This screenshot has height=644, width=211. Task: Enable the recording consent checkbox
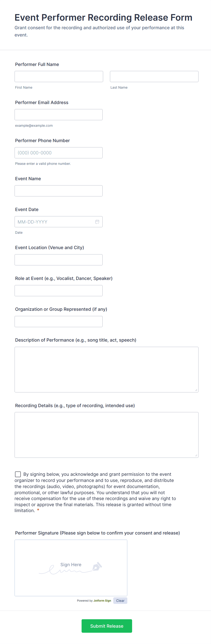[x=17, y=474]
